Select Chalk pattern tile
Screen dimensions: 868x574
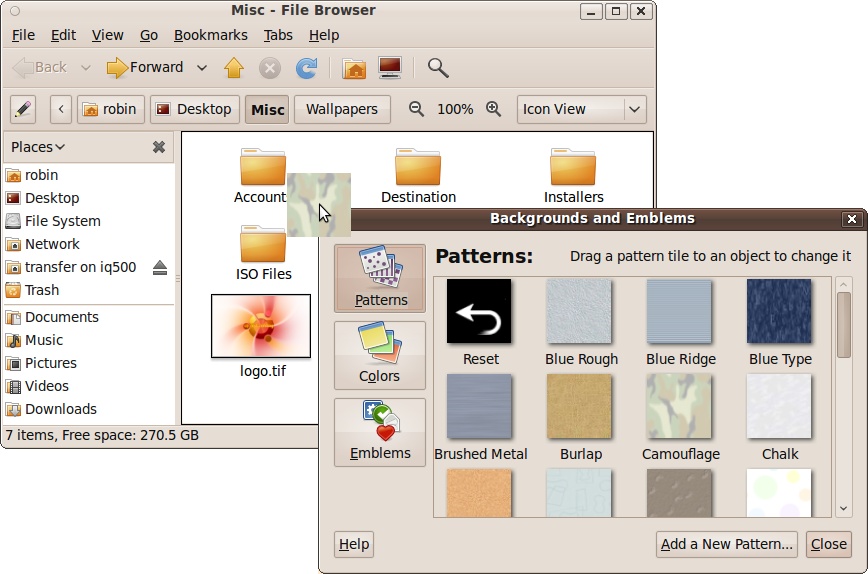coord(779,406)
